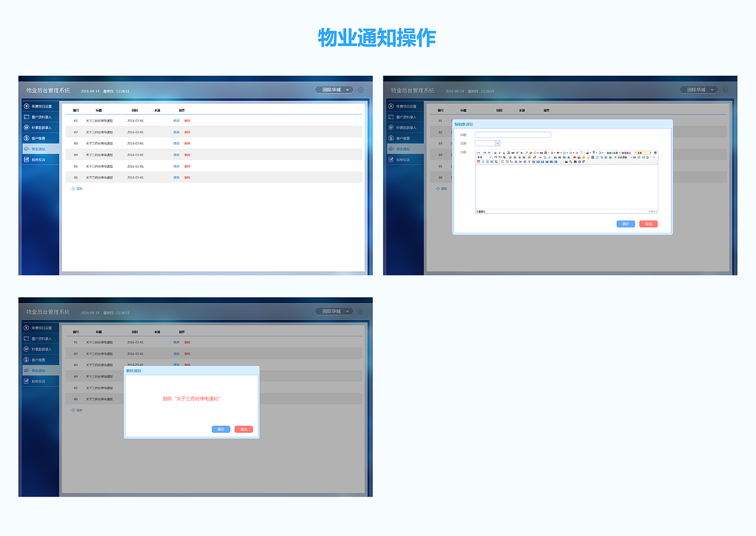Click the megaphone icon of 物业通知, plain list screen
Viewport: 756px width, 536px height.
(x=26, y=149)
